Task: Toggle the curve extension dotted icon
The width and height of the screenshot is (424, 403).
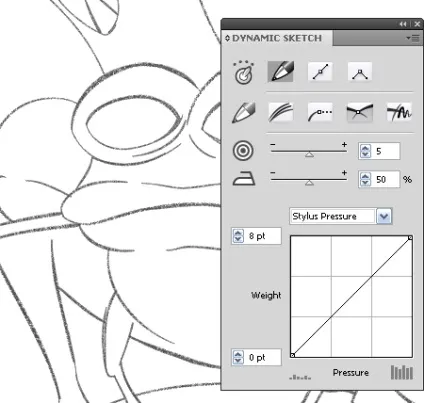Action: 320,112
